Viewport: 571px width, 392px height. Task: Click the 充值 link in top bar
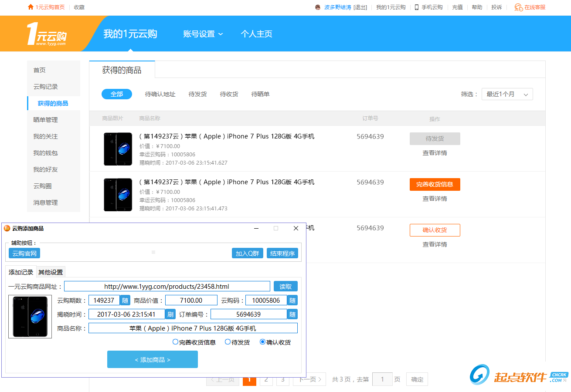click(x=457, y=7)
